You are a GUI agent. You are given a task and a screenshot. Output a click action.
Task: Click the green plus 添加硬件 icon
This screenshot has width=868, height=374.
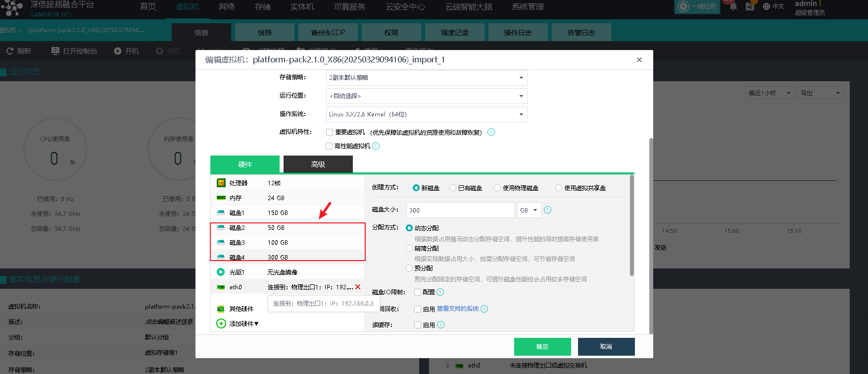(221, 323)
